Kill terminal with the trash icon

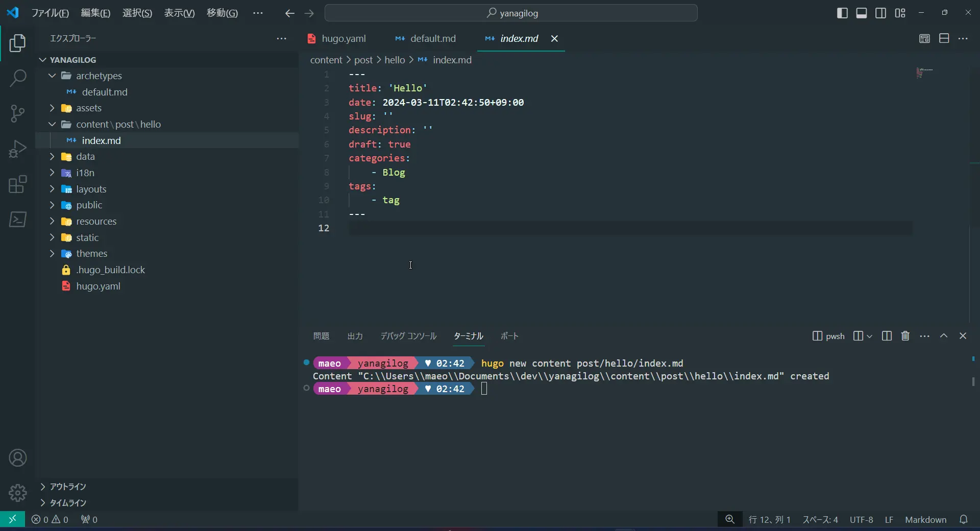905,336
